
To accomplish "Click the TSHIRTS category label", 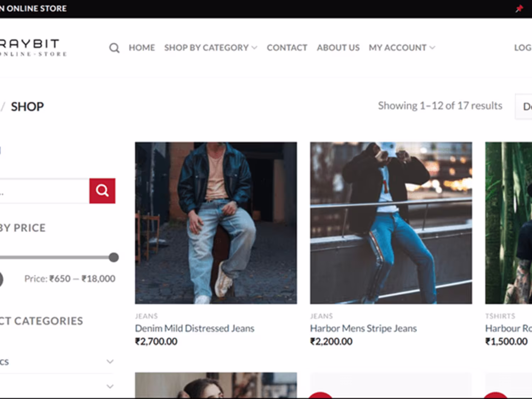I will click(x=500, y=316).
